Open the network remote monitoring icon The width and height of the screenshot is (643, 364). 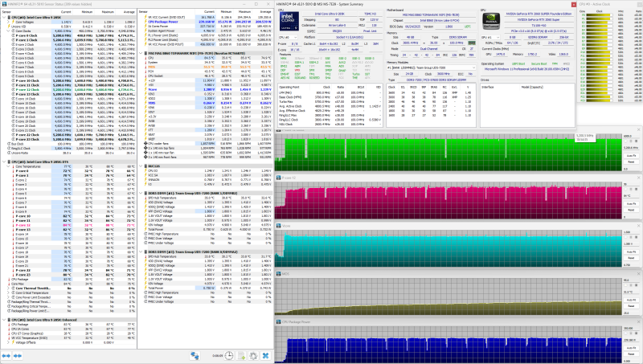pyautogui.click(x=195, y=356)
